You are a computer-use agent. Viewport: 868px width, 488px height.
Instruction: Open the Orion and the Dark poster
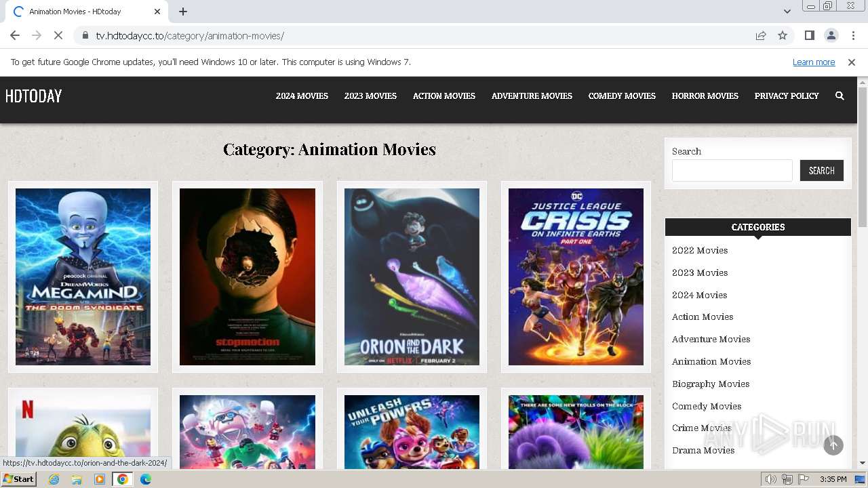(412, 277)
